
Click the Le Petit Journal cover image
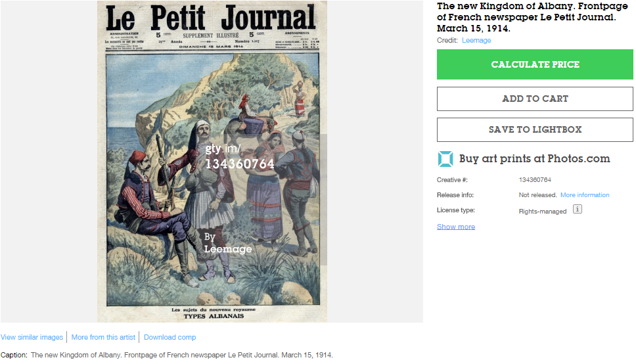[212, 161]
